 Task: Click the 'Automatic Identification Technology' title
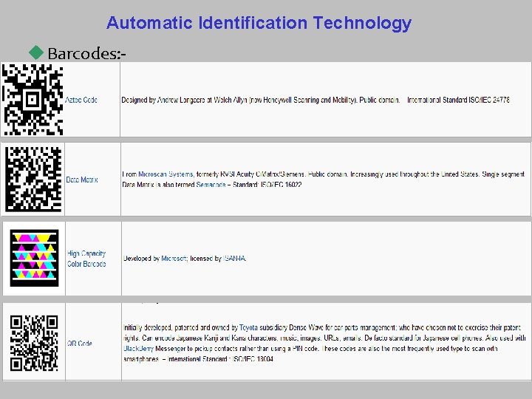[259, 23]
